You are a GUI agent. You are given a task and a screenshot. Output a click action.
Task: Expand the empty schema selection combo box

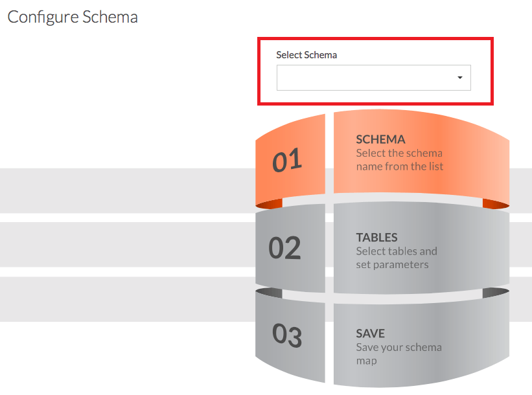click(x=373, y=78)
